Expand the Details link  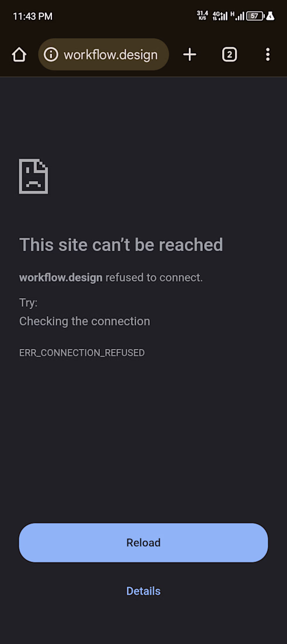(144, 591)
